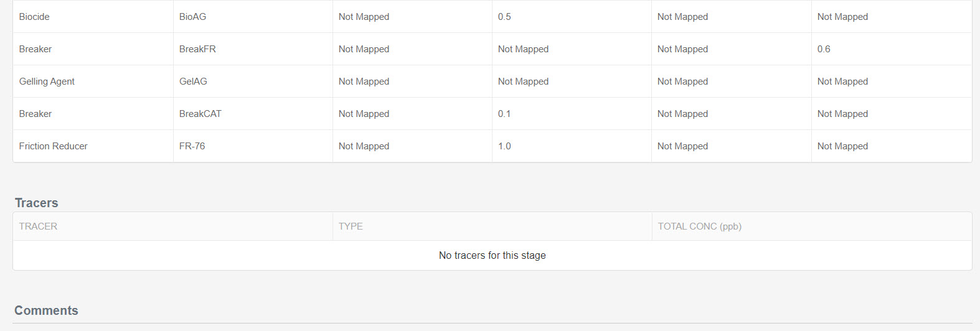Click the 1.0 value in the FR-76 row

click(x=504, y=146)
